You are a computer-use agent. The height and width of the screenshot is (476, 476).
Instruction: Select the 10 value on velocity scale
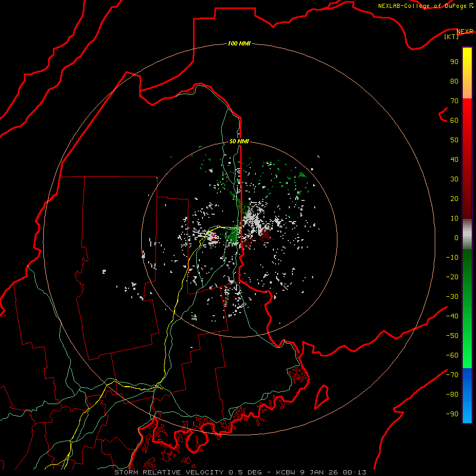[454, 218]
